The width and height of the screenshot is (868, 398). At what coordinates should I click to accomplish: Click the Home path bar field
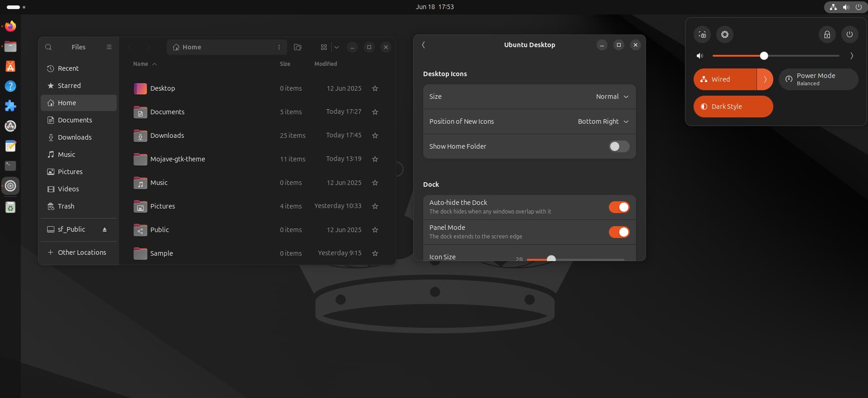[227, 47]
